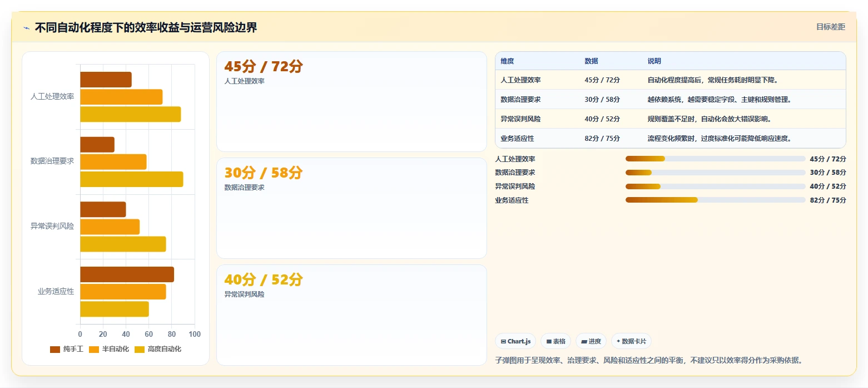Open the 40分 / 52分 data card
The width and height of the screenshot is (868, 388).
pyautogui.click(x=351, y=315)
